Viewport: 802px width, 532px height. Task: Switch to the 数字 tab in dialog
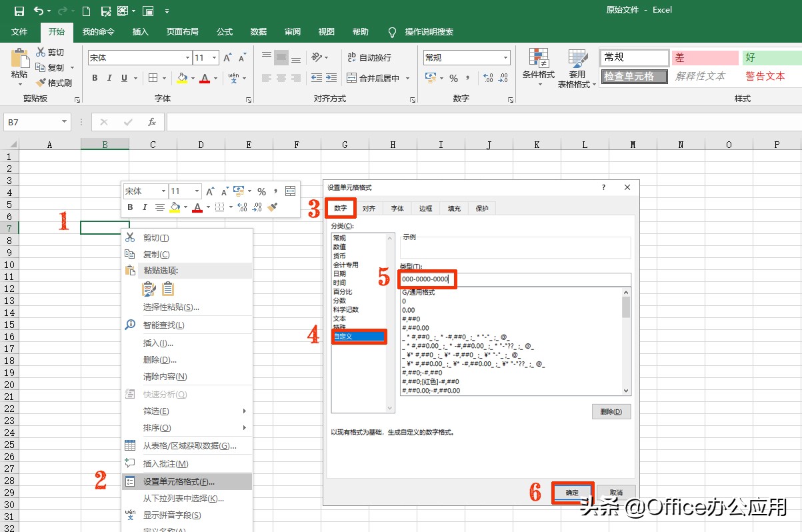pos(341,209)
